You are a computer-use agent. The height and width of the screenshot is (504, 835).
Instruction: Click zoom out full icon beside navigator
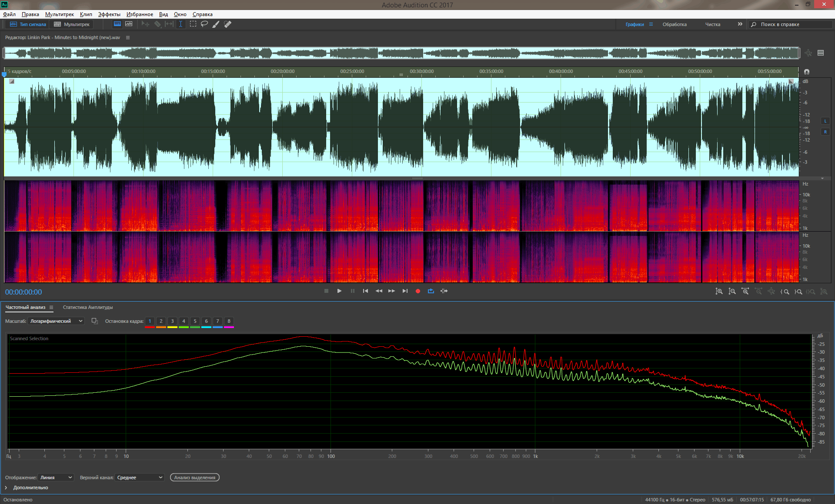coord(808,53)
